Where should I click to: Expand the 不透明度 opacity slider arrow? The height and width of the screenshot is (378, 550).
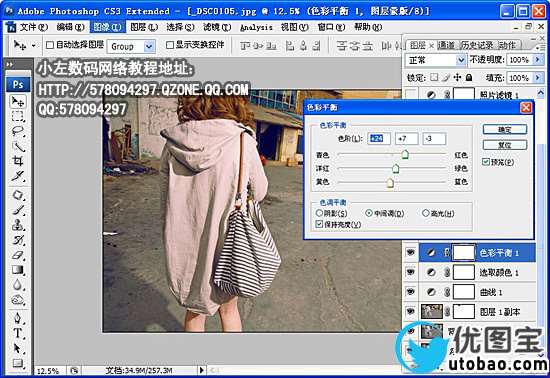click(537, 60)
